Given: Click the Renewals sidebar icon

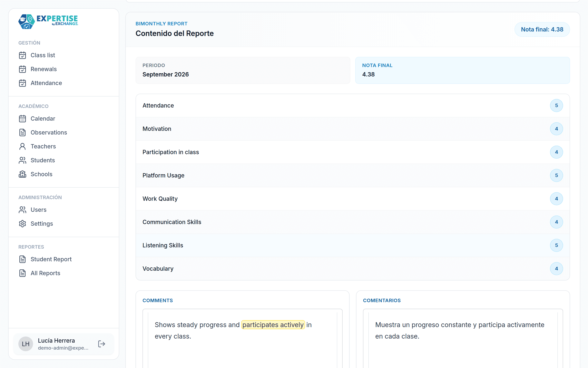Looking at the screenshot, I should [22, 69].
